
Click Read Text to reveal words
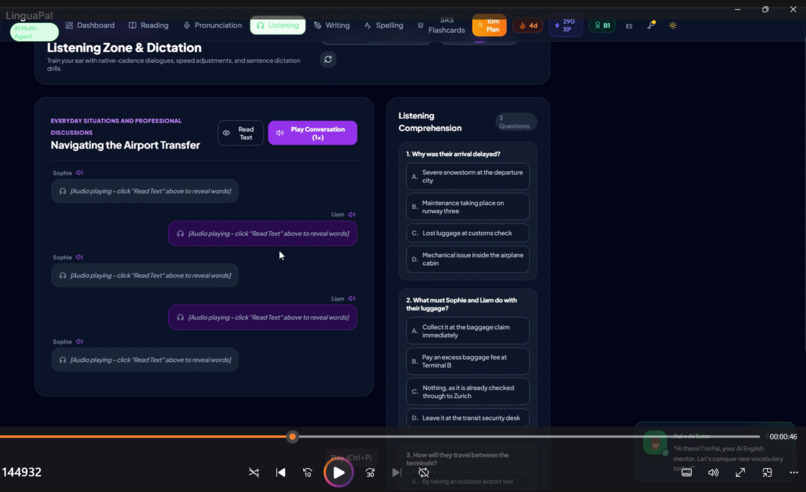coord(241,133)
